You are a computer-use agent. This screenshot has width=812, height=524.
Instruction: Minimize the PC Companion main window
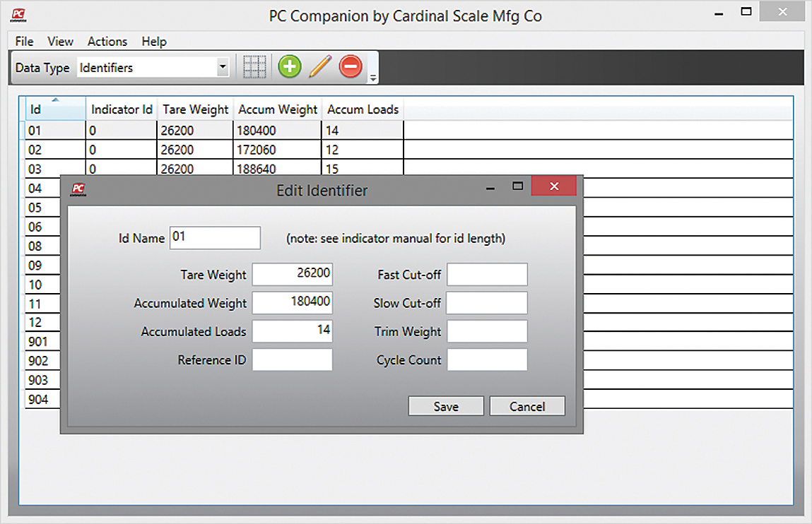click(x=718, y=14)
